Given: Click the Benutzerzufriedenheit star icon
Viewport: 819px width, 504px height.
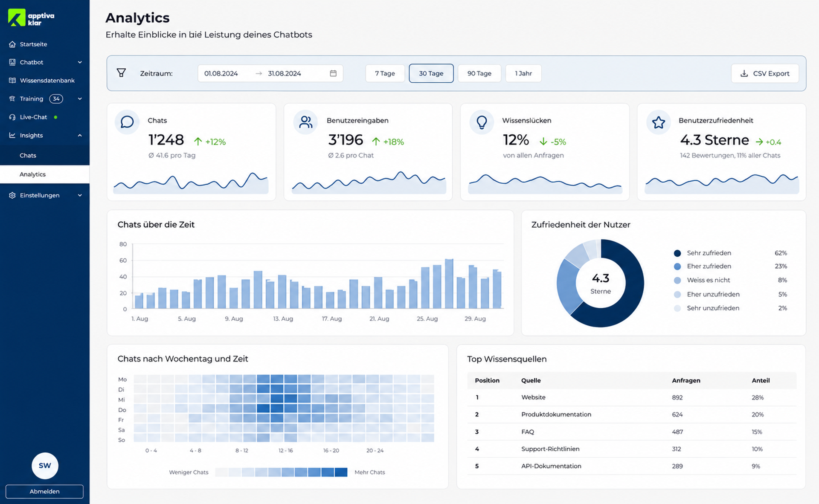Looking at the screenshot, I should [x=659, y=122].
